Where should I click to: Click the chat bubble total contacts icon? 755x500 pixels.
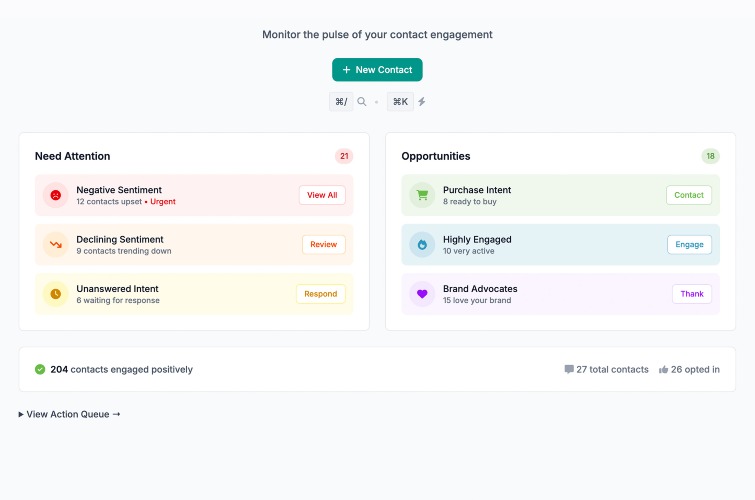pyautogui.click(x=569, y=369)
